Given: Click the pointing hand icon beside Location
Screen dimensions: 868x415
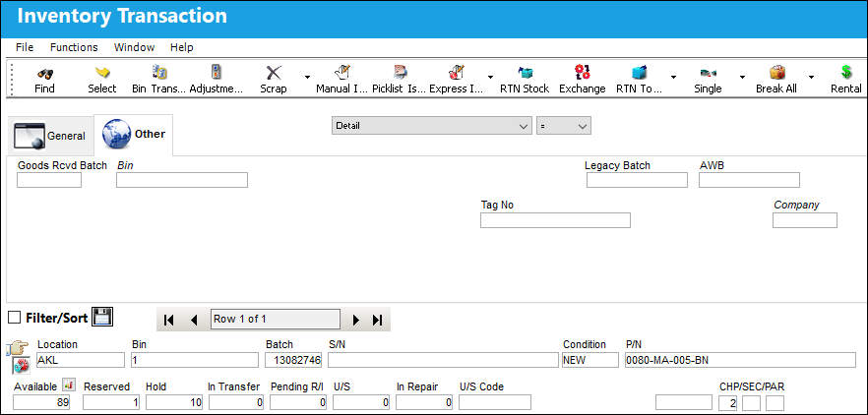Looking at the screenshot, I should click(x=17, y=348).
